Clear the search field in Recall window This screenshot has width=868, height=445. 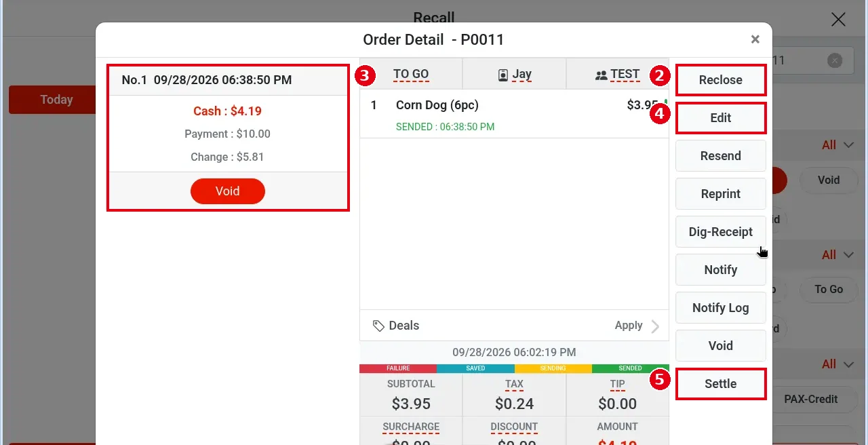[835, 60]
